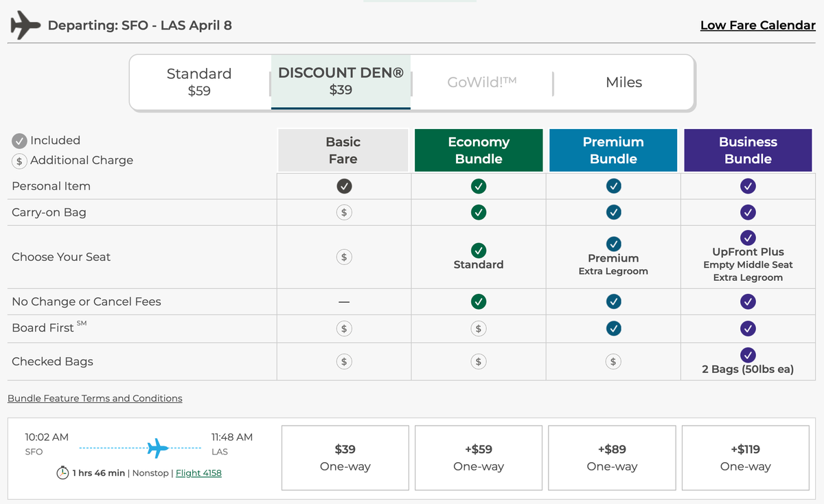This screenshot has height=504, width=824.
Task: Open the GoWild! fare tab
Action: (x=483, y=82)
